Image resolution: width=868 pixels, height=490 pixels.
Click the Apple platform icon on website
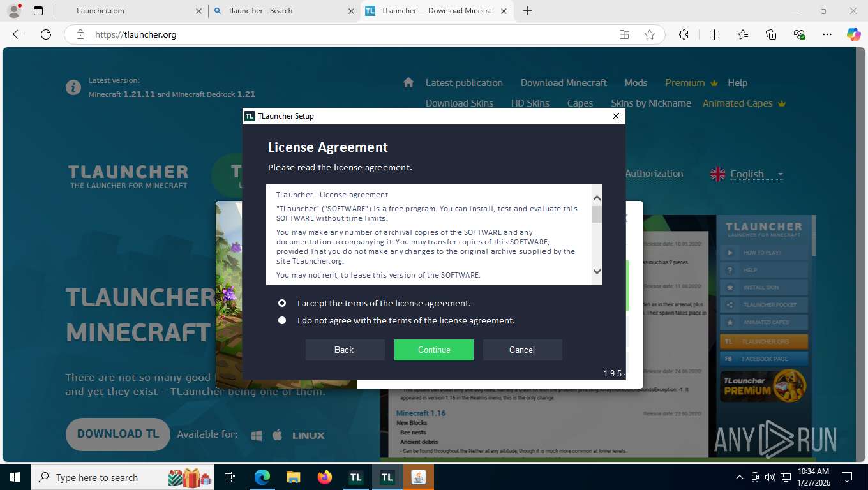pyautogui.click(x=277, y=435)
